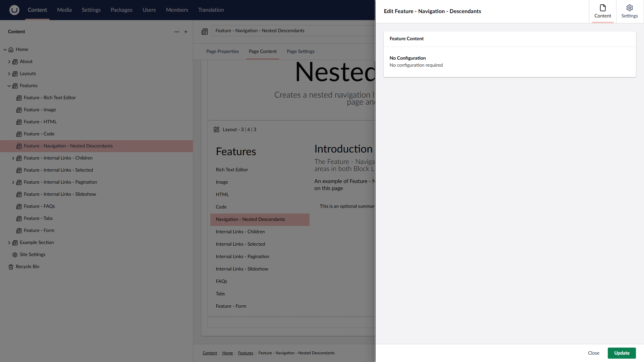Click the document icon beside page name field
This screenshot has height=362, width=644.
click(x=205, y=32)
